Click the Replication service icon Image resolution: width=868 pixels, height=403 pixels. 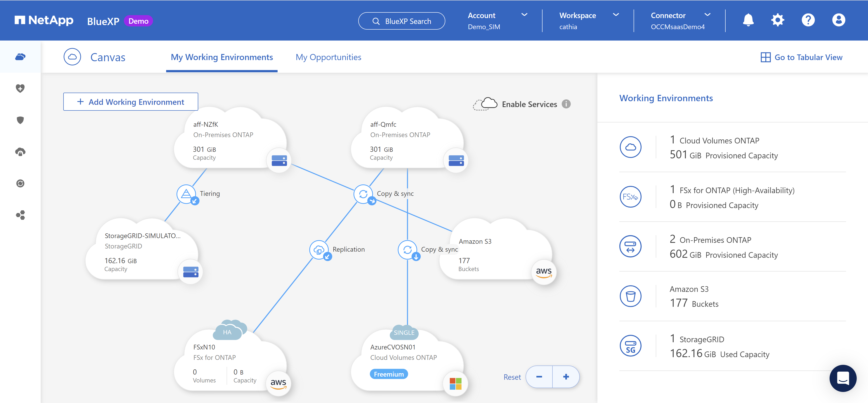[319, 250]
